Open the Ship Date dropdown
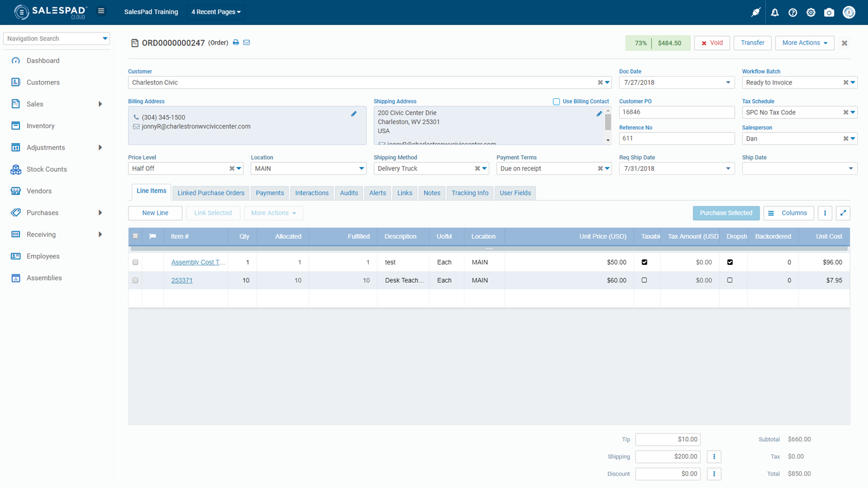The height and width of the screenshot is (488, 868). pos(851,168)
